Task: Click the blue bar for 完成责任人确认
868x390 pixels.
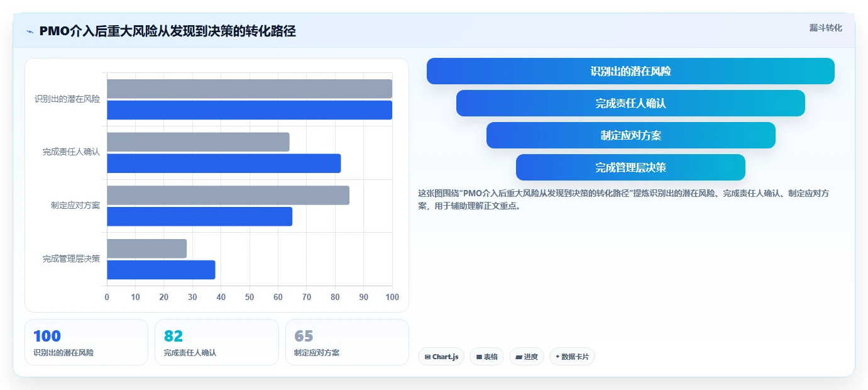Action: pyautogui.click(x=224, y=164)
